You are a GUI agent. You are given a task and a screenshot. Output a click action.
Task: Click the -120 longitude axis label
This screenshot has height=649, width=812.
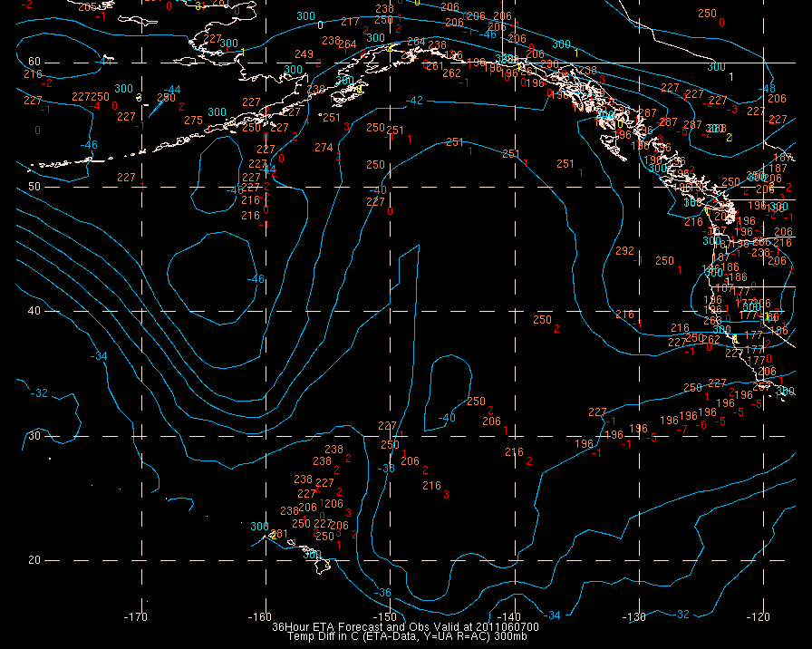[759, 617]
